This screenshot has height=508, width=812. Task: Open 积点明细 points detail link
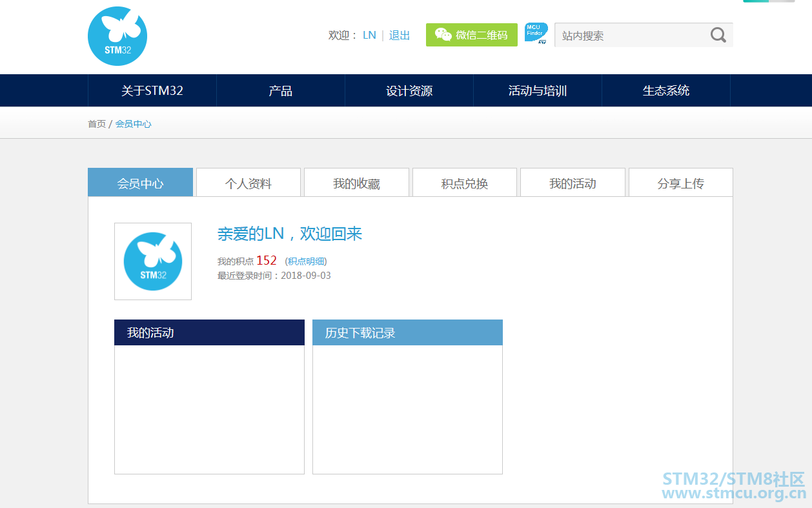click(x=306, y=261)
